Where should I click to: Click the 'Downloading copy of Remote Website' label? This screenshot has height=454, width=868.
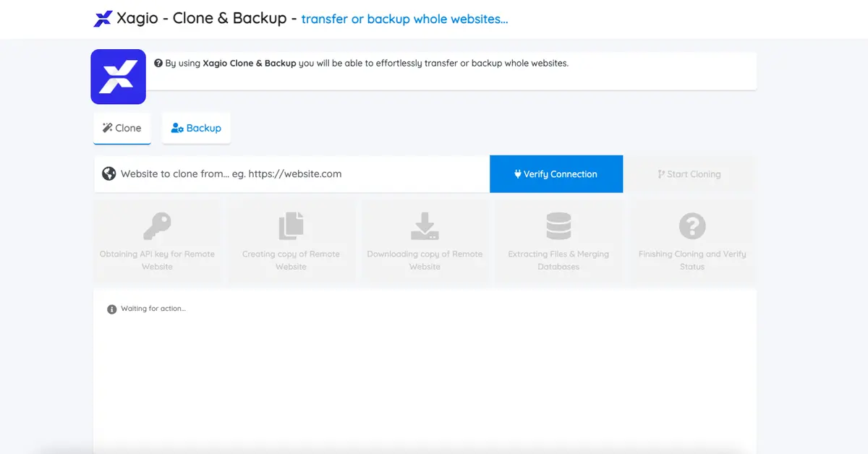tap(425, 260)
